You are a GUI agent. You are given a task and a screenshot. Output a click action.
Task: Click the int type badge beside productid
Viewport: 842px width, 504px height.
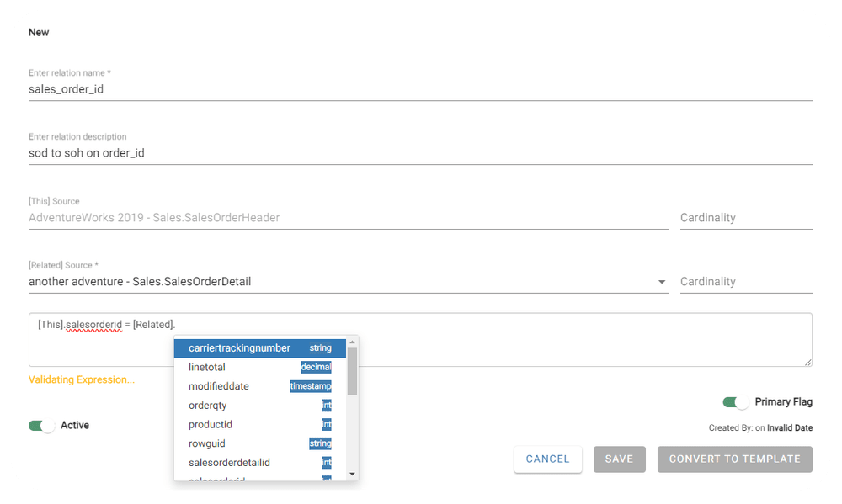point(326,424)
